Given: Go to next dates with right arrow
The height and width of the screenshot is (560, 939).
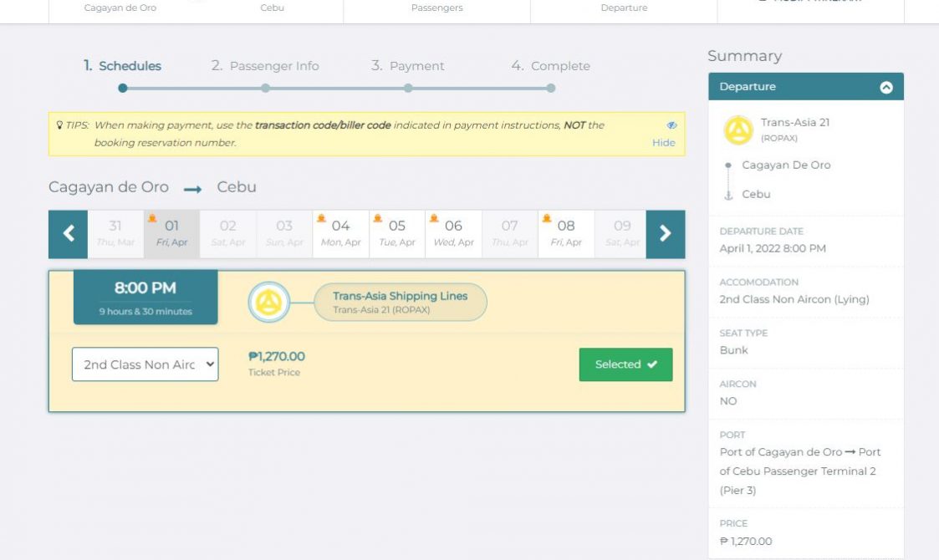Looking at the screenshot, I should tap(666, 234).
